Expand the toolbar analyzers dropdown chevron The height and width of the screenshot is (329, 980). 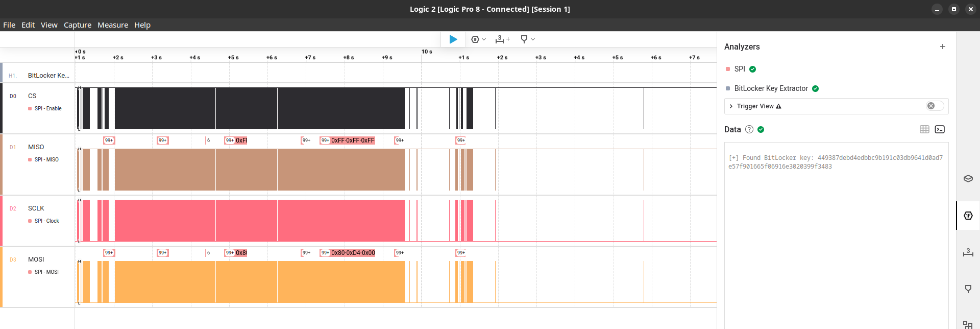[484, 39]
